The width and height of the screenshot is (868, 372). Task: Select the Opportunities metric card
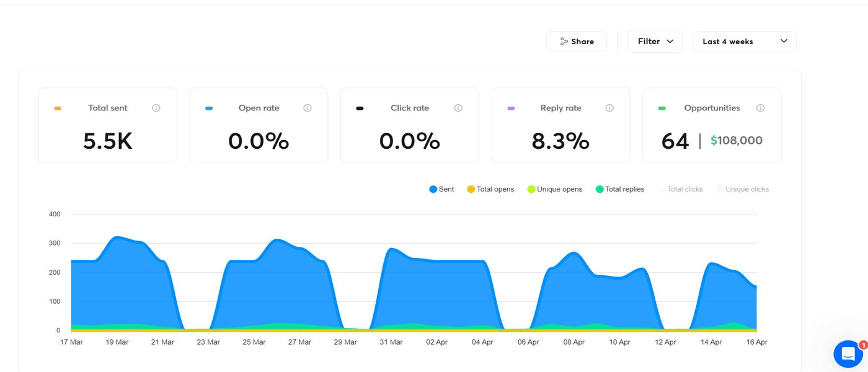pyautogui.click(x=712, y=125)
